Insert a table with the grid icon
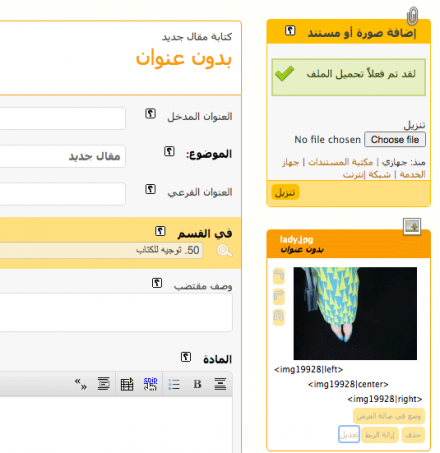 (x=127, y=384)
